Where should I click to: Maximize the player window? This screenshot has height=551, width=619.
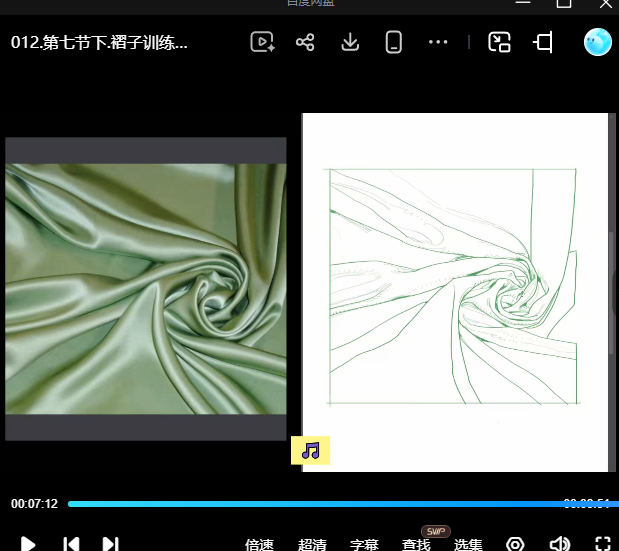point(564,4)
